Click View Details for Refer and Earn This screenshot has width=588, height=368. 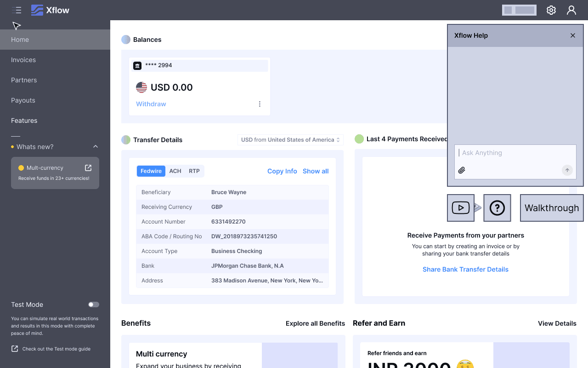(557, 323)
